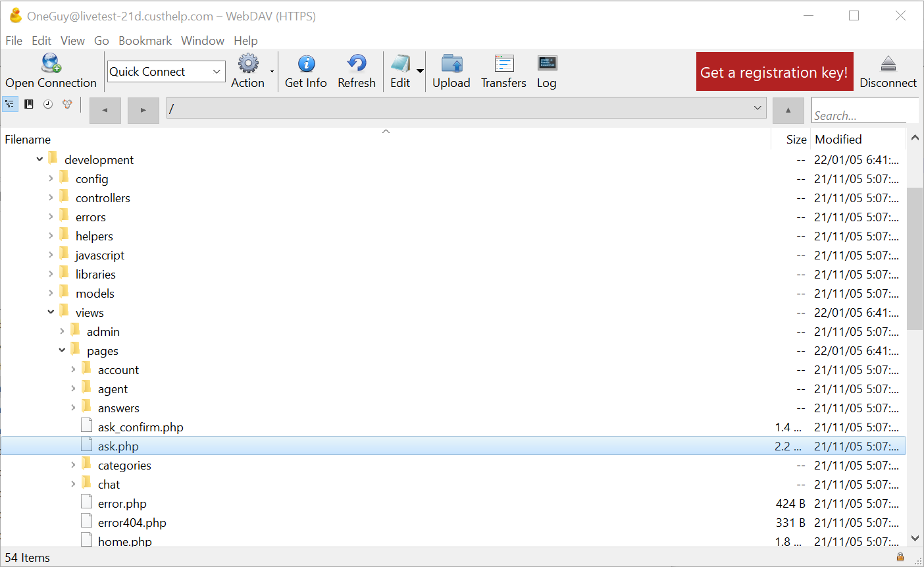
Task: Open the Action gear menu
Action: [x=248, y=63]
